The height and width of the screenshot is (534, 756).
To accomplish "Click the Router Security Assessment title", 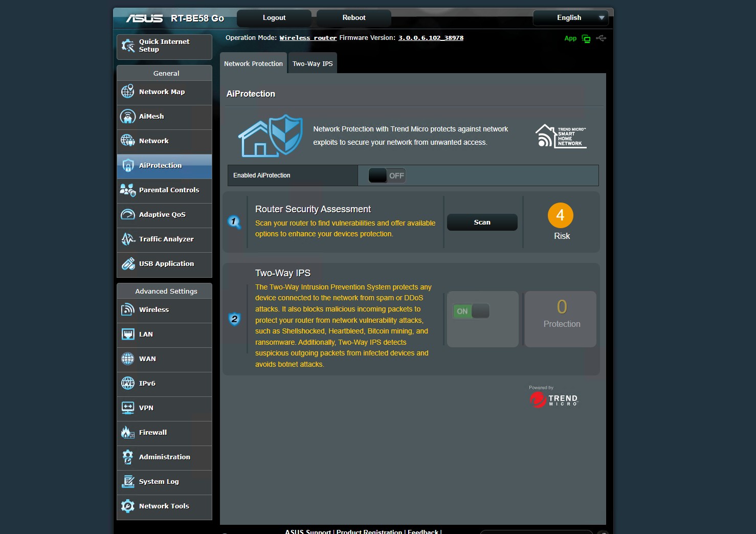I will (313, 209).
